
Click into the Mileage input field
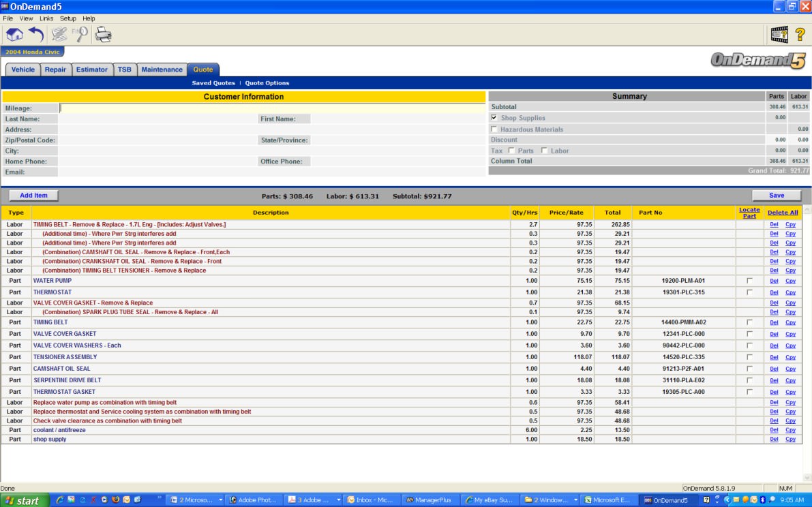273,108
